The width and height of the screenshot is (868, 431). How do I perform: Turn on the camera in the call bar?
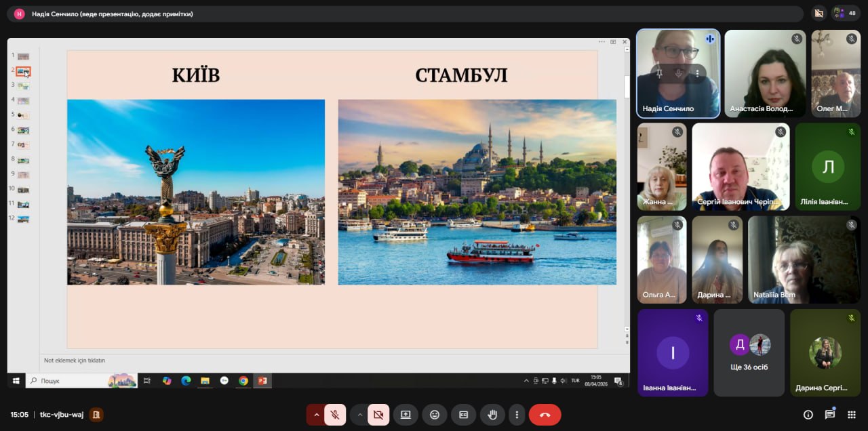pos(378,415)
